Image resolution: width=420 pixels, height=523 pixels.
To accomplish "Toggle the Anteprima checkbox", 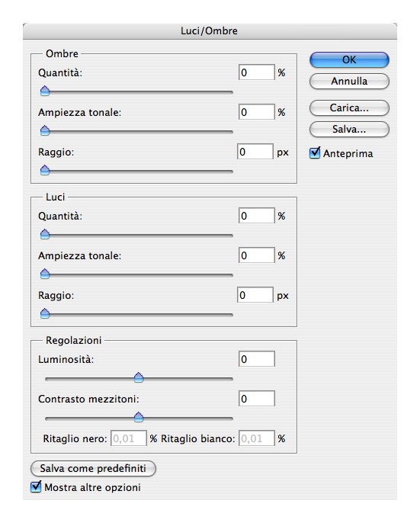I will tap(315, 153).
